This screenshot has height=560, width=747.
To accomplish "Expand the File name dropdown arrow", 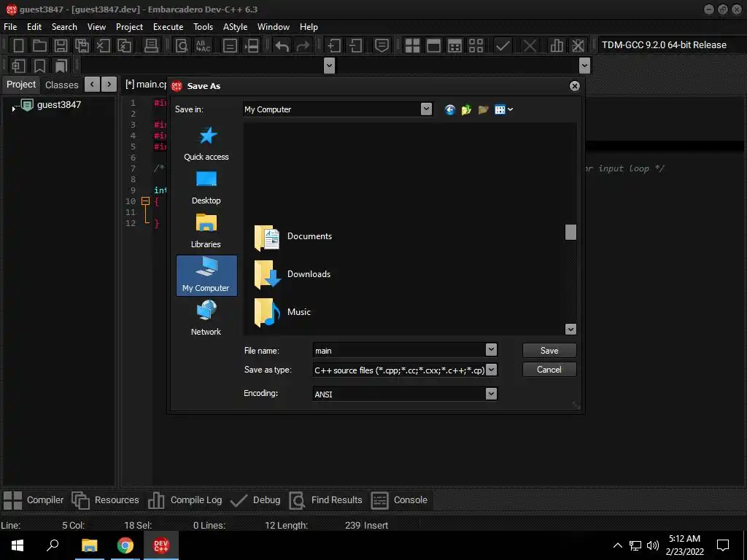I will (x=491, y=350).
